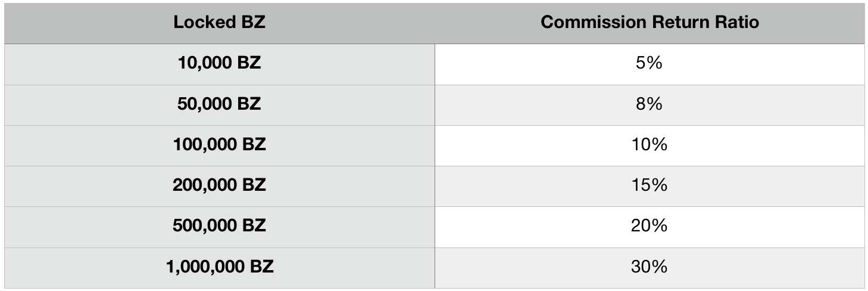The width and height of the screenshot is (868, 291).
Task: Select the 30% commission ratio cell
Action: click(650, 266)
